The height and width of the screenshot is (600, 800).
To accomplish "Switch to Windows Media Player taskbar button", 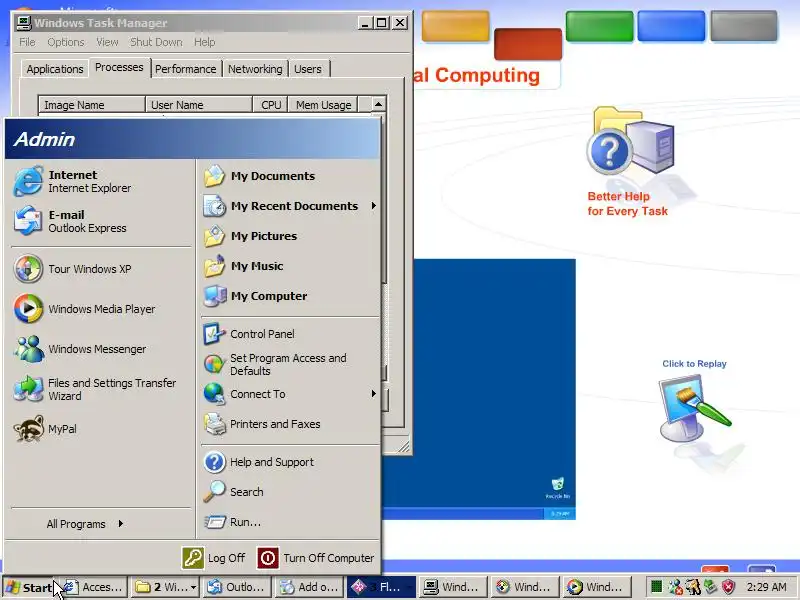I will point(596,587).
